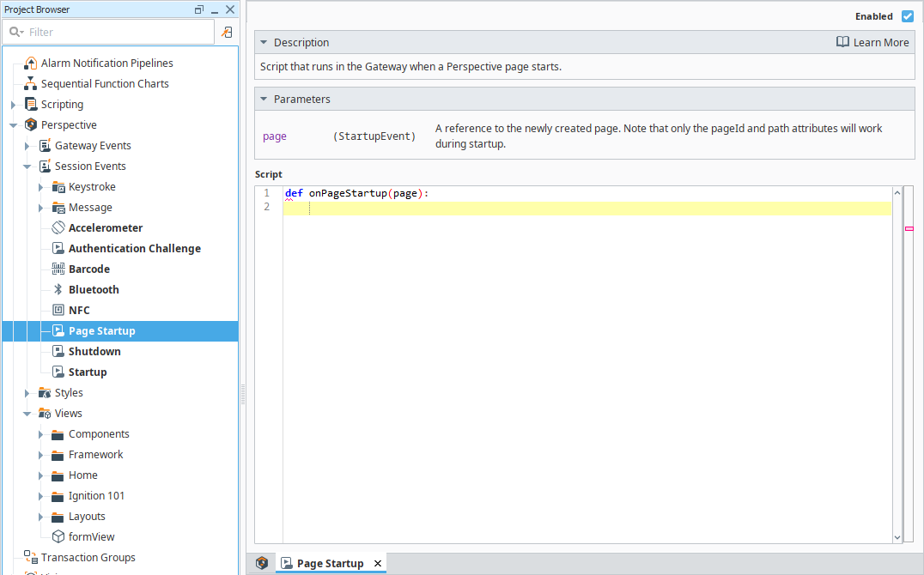
Task: Expand the Keystroke folder
Action: click(x=40, y=187)
